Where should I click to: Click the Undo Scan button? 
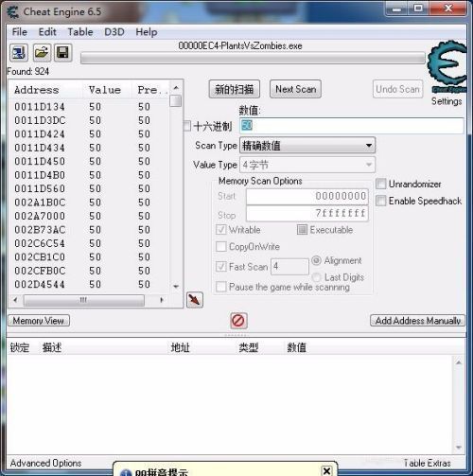click(x=397, y=89)
